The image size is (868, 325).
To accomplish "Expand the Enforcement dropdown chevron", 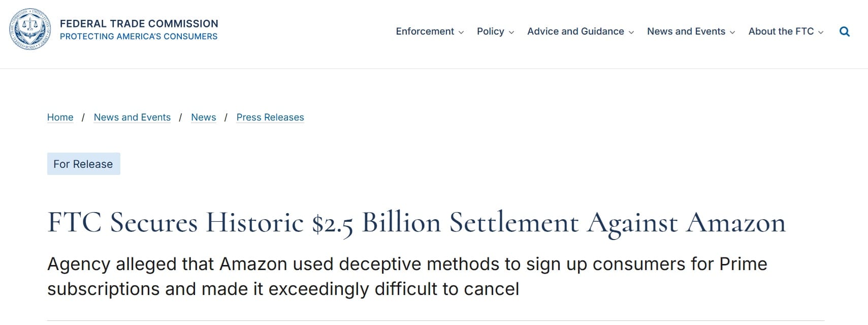I will pyautogui.click(x=461, y=32).
